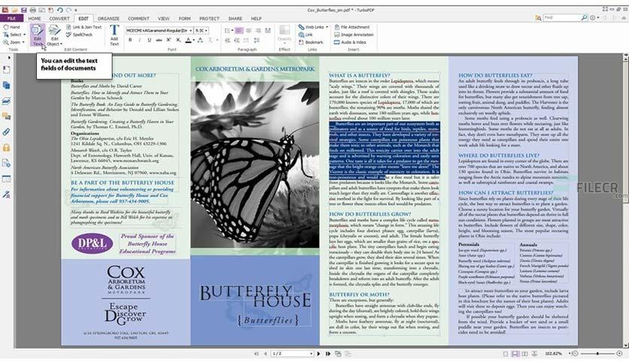Toggle underline formatting
Viewport: 629px width, 364px height.
pos(149,40)
